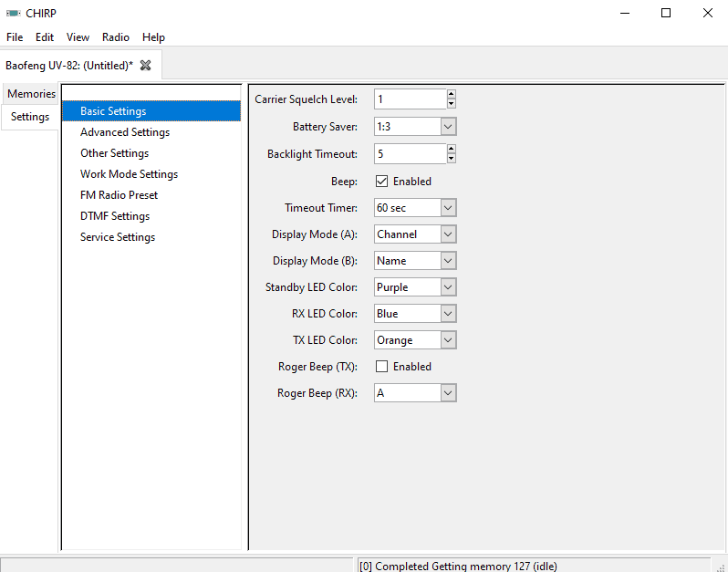Screen dimensions: 728x572
Task: Close the CHIRP window
Action: [708, 13]
